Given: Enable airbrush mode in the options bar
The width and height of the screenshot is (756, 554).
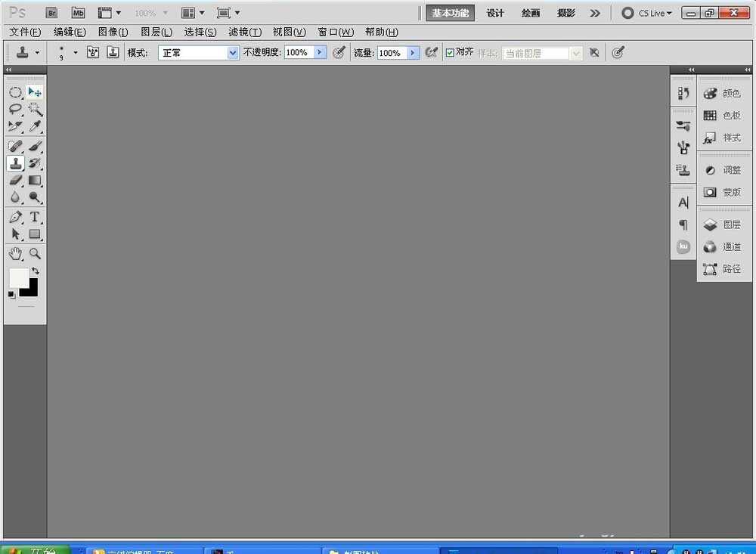Looking at the screenshot, I should 432,52.
